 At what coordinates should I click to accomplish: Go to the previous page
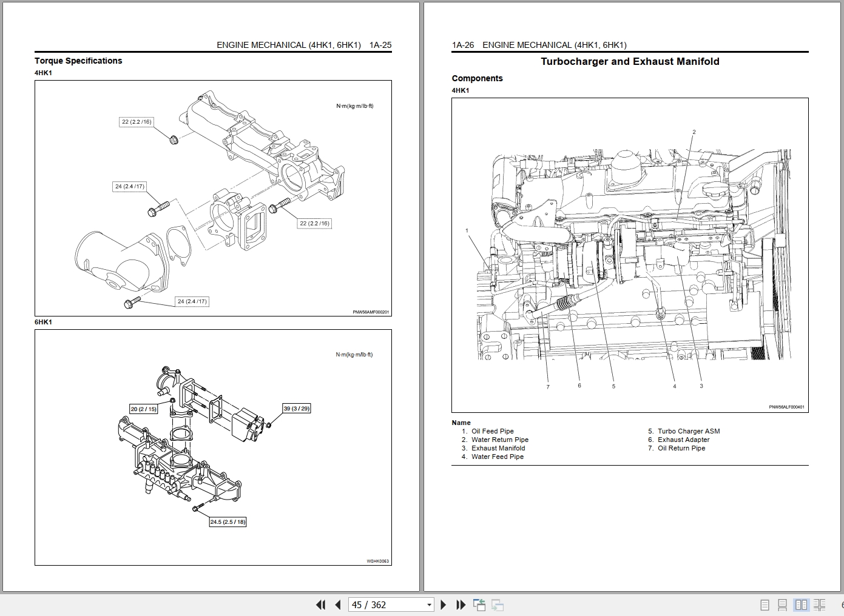(x=338, y=605)
